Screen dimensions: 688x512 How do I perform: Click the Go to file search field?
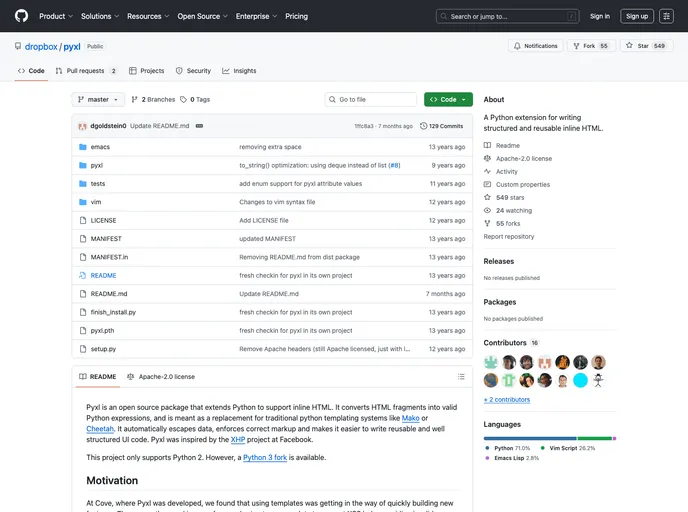[x=371, y=100]
